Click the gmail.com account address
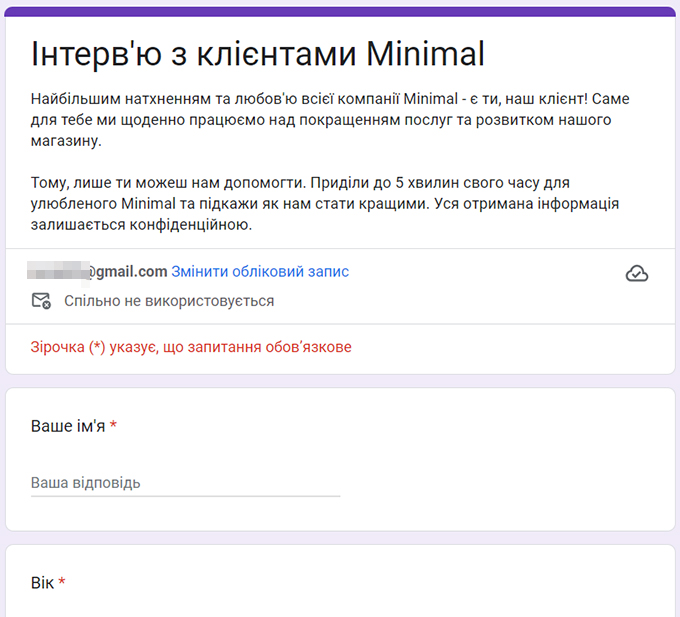 (97, 271)
